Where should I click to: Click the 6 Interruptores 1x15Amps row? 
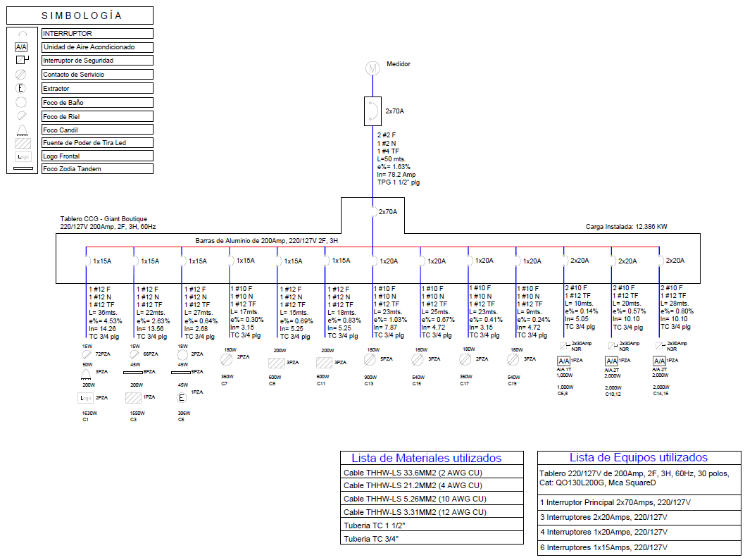point(639,547)
